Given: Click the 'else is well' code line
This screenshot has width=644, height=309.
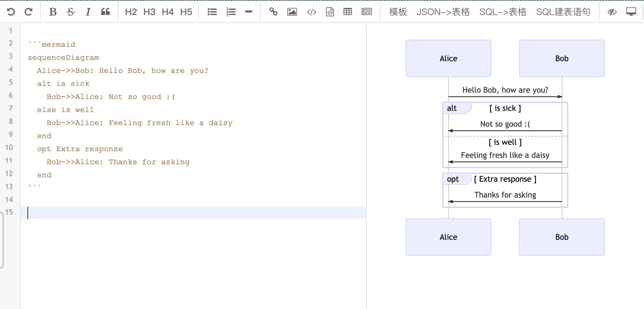Looking at the screenshot, I should 66,110.
